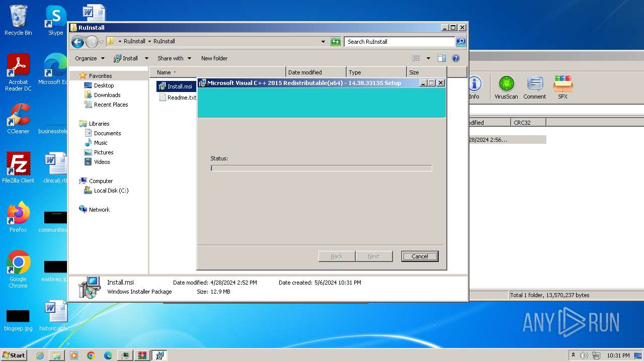The width and height of the screenshot is (644, 362).
Task: Sort by the Type column header
Action: (376, 72)
